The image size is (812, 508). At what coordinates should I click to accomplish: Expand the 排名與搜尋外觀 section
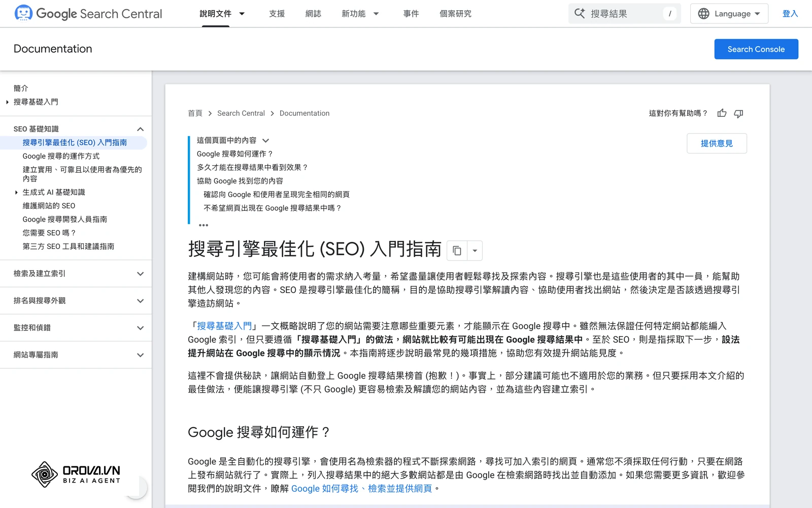click(141, 301)
